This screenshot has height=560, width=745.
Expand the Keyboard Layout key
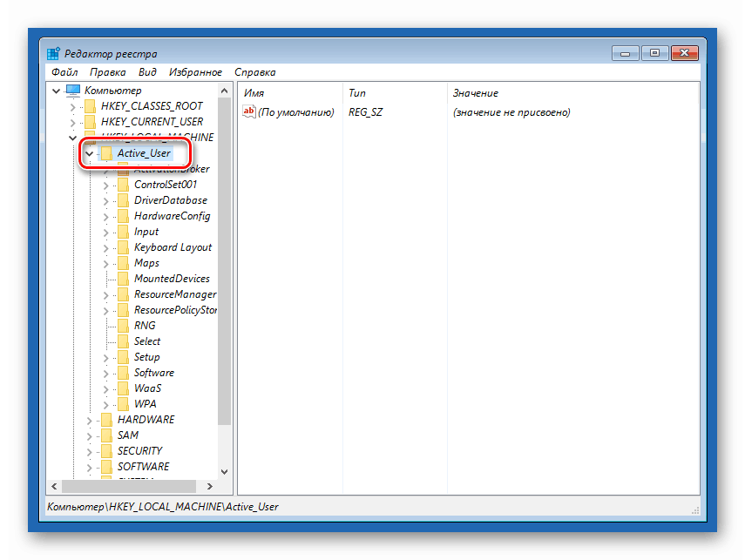[x=106, y=248]
